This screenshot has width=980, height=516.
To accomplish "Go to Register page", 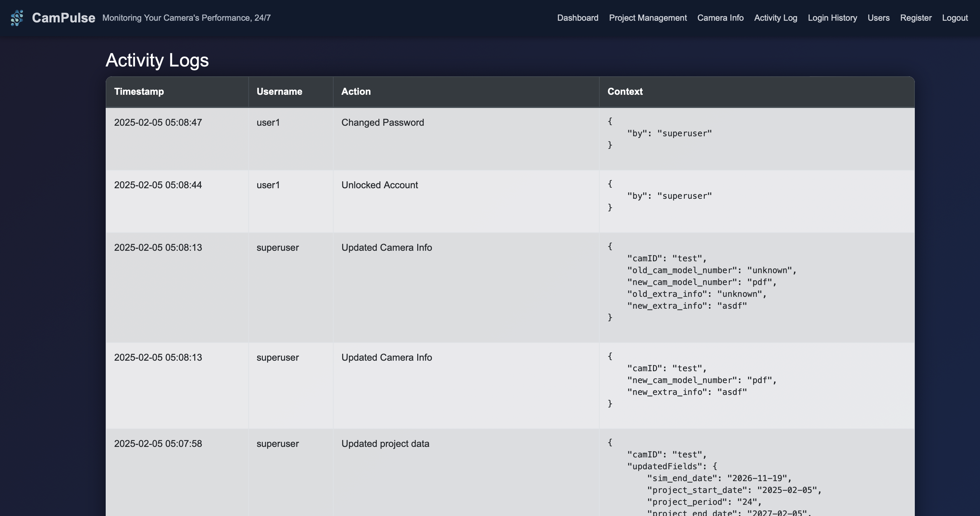I will point(915,18).
